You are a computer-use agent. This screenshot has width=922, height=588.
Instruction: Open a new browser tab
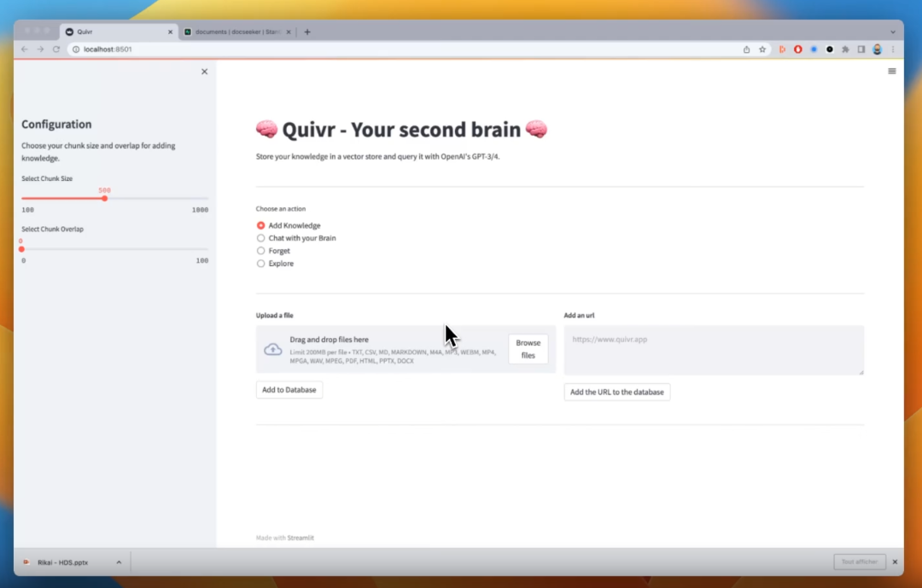(307, 32)
